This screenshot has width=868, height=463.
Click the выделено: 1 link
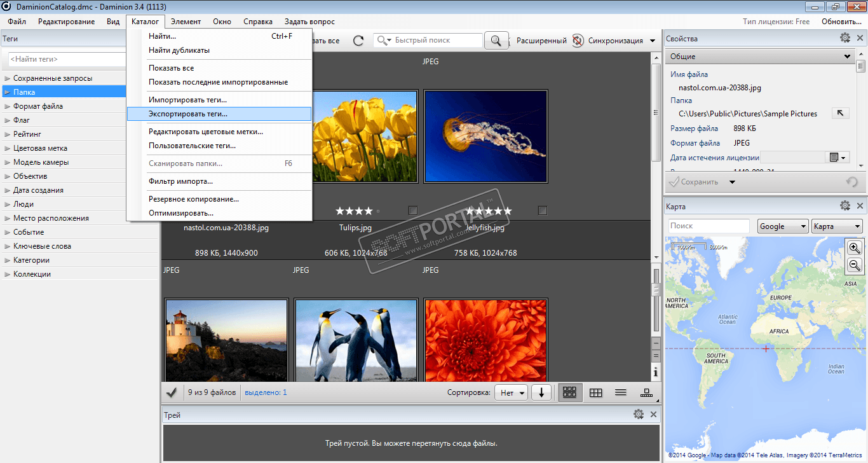tap(266, 392)
